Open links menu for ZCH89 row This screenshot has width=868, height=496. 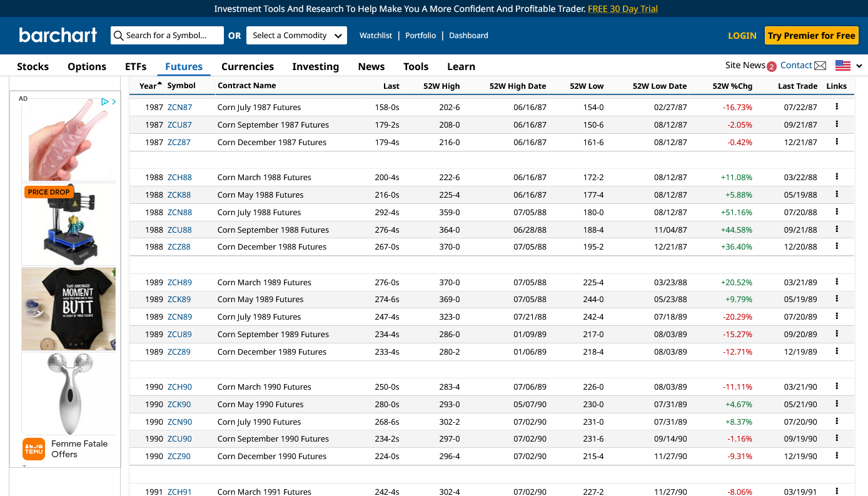837,282
